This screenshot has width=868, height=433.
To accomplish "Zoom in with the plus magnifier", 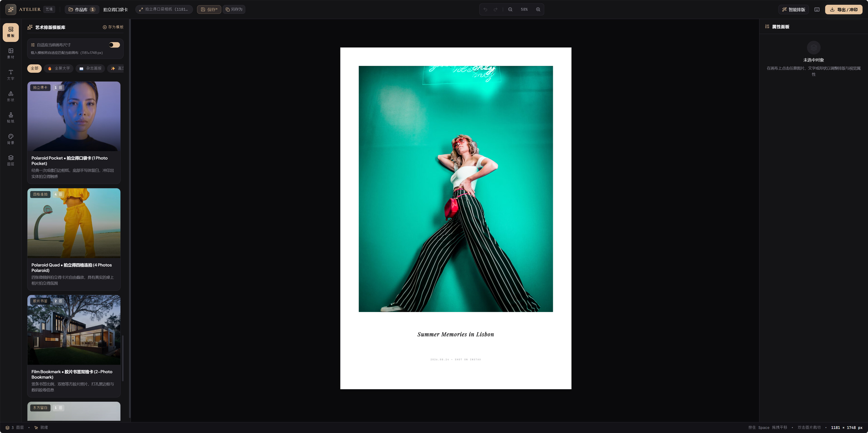I will coord(538,10).
